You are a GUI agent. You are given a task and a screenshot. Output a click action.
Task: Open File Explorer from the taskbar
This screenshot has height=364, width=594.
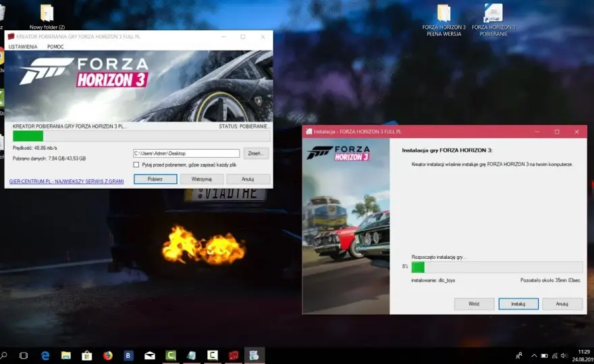pos(66,355)
